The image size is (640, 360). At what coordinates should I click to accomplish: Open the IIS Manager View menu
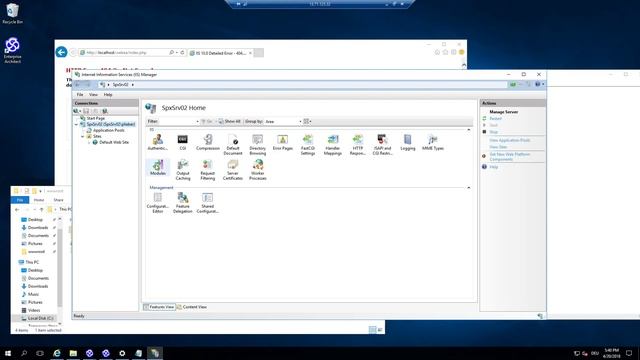(93, 95)
